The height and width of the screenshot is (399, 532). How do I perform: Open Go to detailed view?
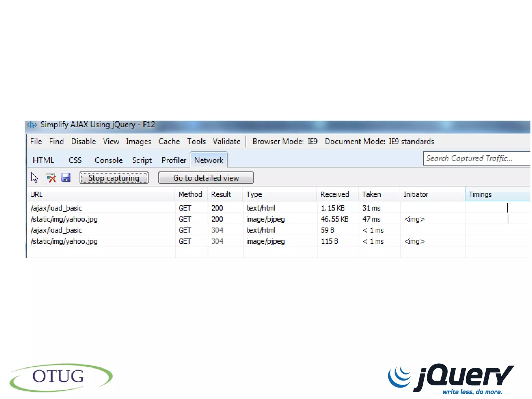(x=206, y=178)
